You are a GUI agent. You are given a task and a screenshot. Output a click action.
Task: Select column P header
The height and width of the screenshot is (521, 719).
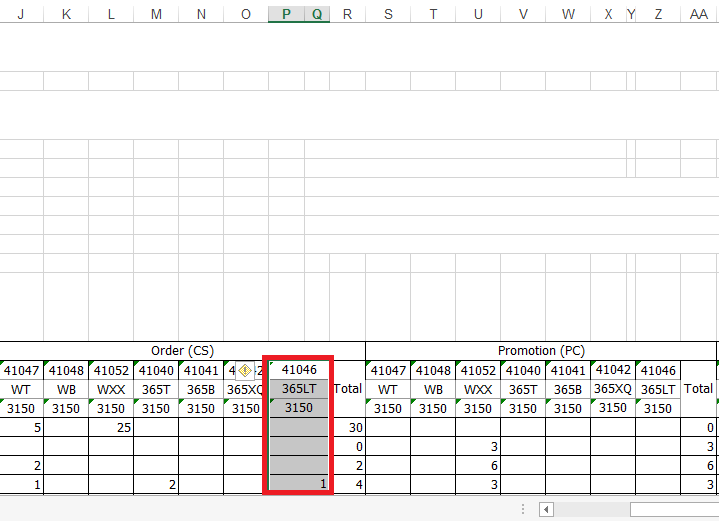(287, 14)
